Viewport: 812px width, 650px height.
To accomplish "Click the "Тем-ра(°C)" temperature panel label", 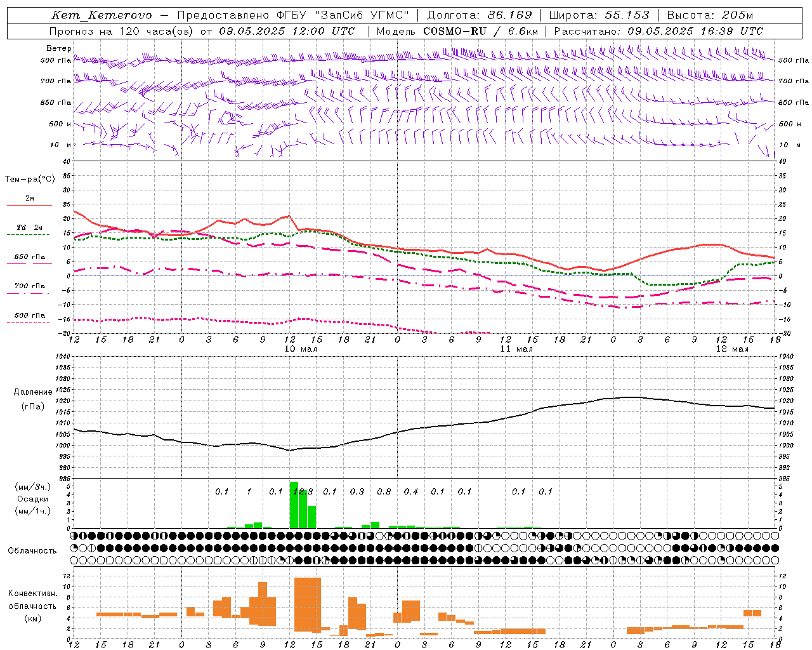I will (30, 180).
